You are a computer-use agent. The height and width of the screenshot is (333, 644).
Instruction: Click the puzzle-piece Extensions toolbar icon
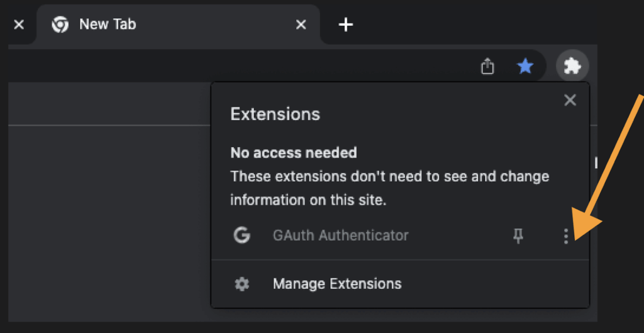(572, 65)
